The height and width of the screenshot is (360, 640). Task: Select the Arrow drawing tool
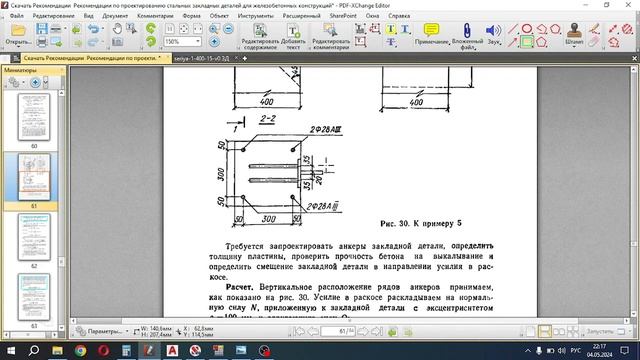click(x=513, y=42)
